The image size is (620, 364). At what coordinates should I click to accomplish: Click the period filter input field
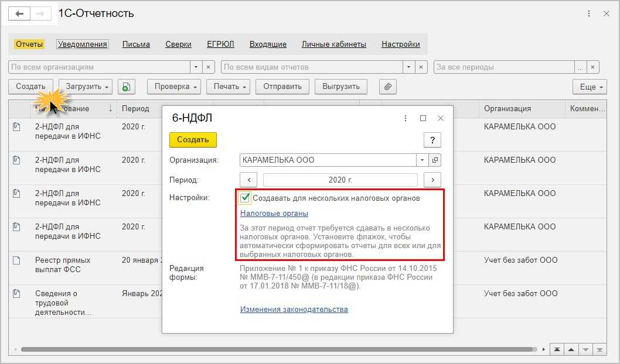[504, 67]
